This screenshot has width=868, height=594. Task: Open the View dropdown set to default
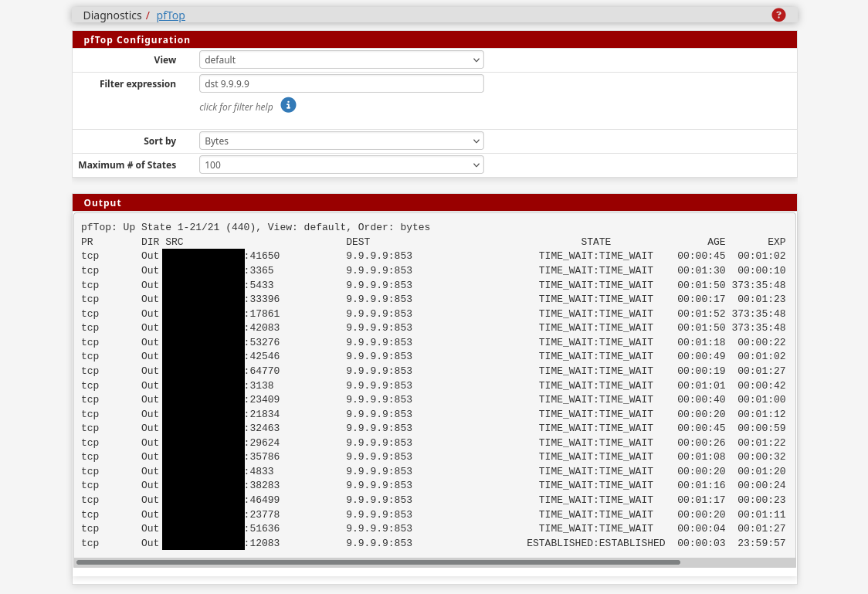point(341,59)
